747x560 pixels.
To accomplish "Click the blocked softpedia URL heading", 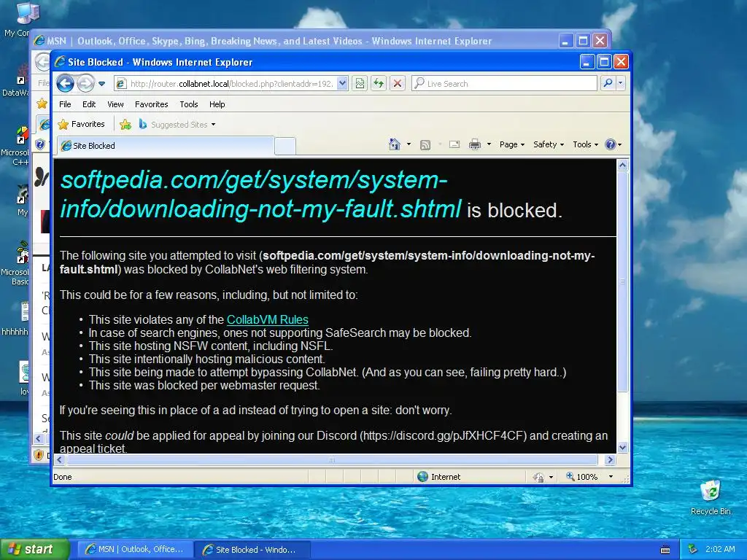I will coord(260,194).
